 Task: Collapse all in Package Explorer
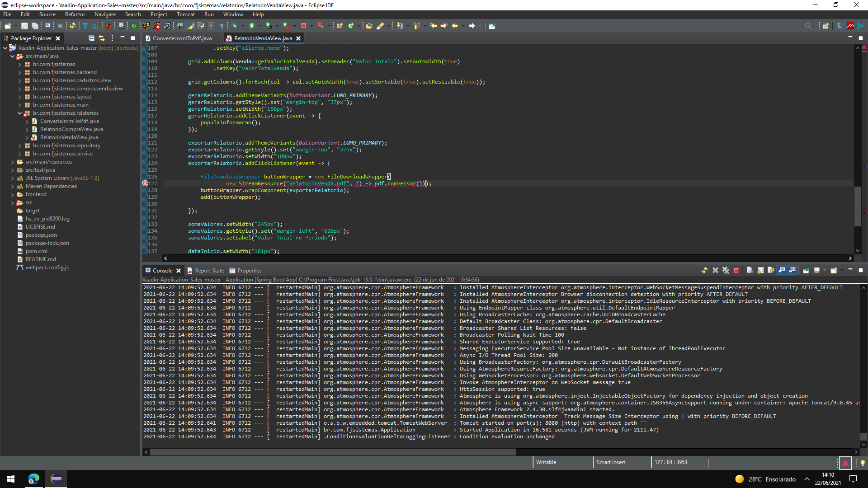(x=91, y=38)
